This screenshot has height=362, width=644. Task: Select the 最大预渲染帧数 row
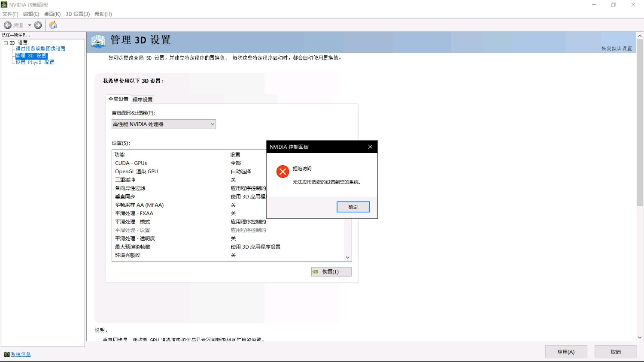228,247
